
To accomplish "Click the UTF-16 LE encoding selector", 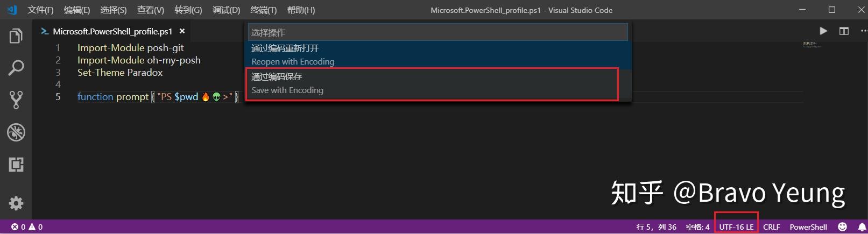I will 736,227.
